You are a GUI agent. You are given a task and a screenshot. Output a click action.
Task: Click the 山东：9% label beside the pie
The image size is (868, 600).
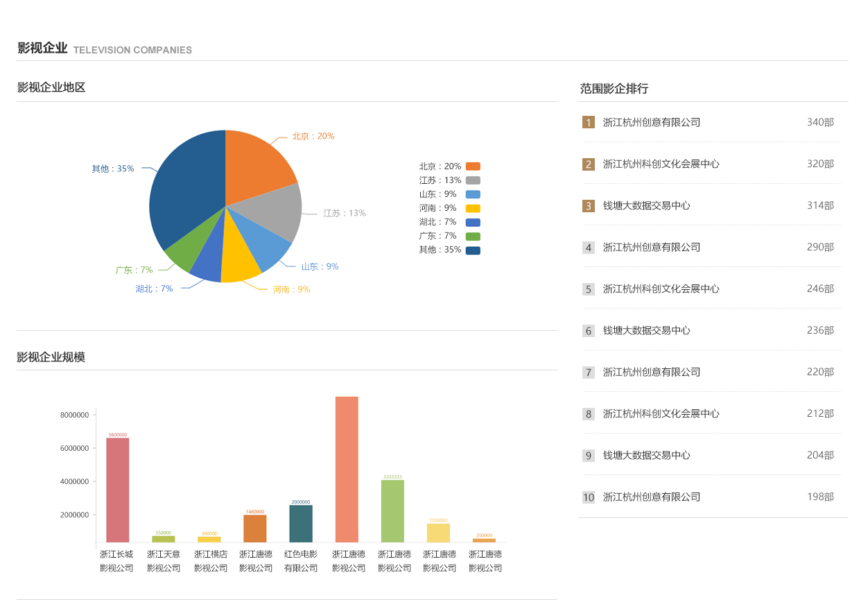320,266
